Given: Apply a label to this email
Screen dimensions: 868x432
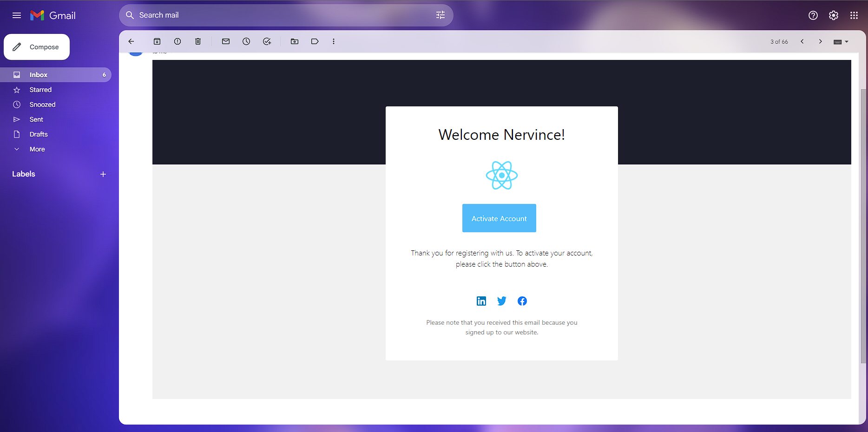Looking at the screenshot, I should pos(315,41).
